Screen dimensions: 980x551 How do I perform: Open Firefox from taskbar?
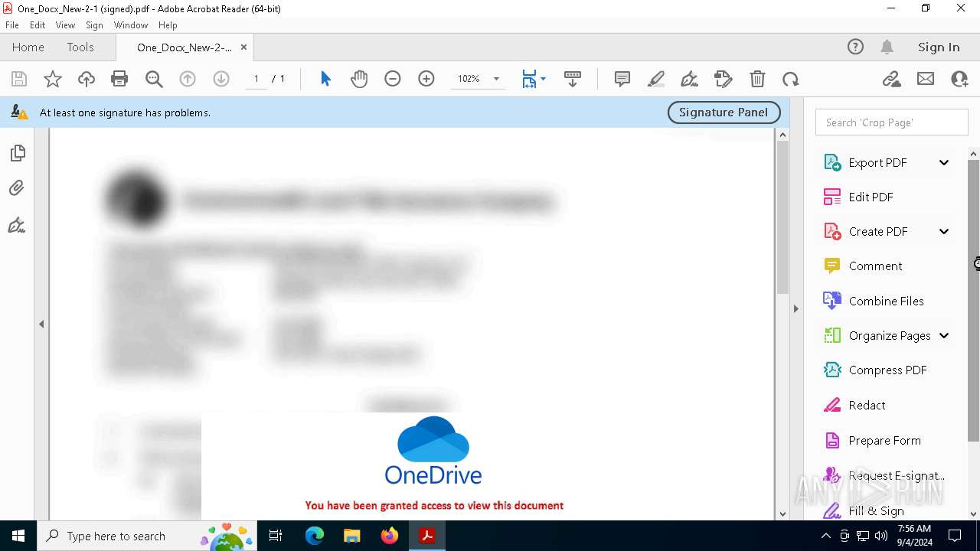(x=390, y=536)
